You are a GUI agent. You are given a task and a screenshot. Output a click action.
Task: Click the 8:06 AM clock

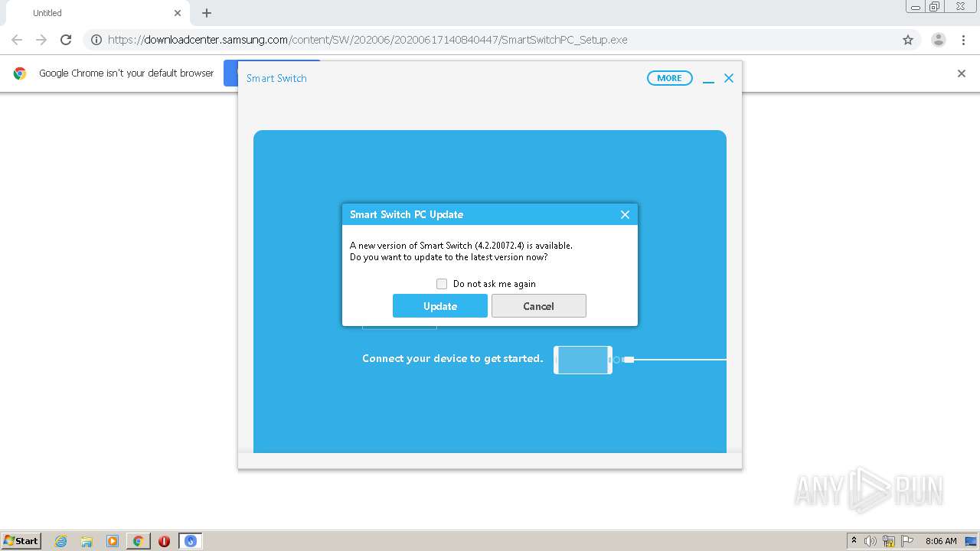click(x=941, y=541)
